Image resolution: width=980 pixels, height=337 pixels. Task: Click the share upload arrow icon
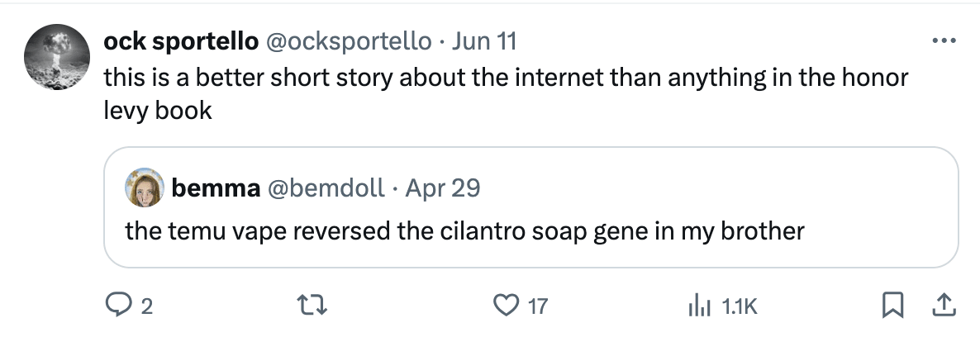941,306
